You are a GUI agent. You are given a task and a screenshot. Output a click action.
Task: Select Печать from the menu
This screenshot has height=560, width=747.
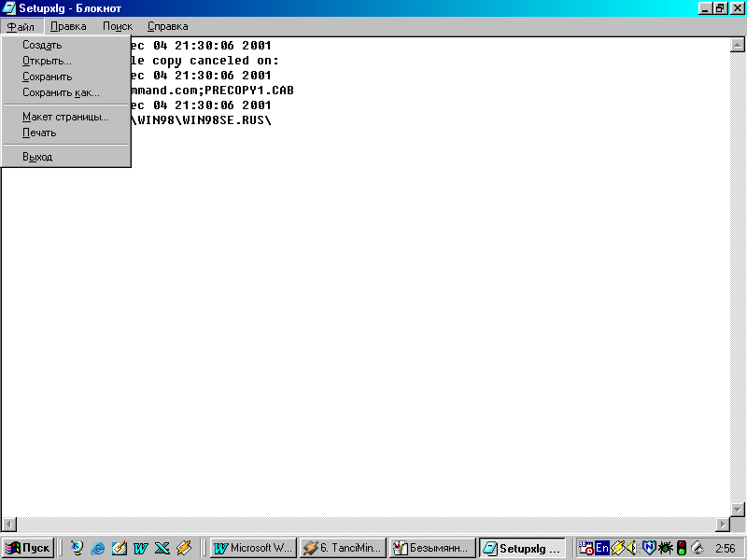coord(65,133)
